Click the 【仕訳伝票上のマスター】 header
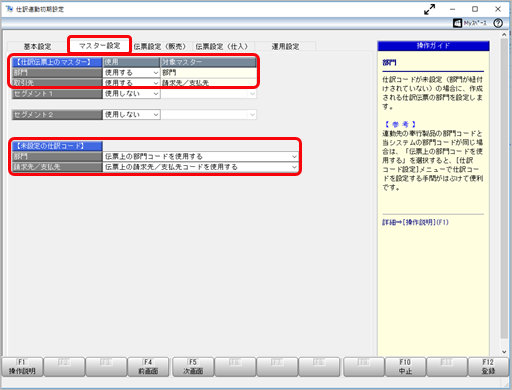This screenshot has width=512, height=390. pos(57,62)
